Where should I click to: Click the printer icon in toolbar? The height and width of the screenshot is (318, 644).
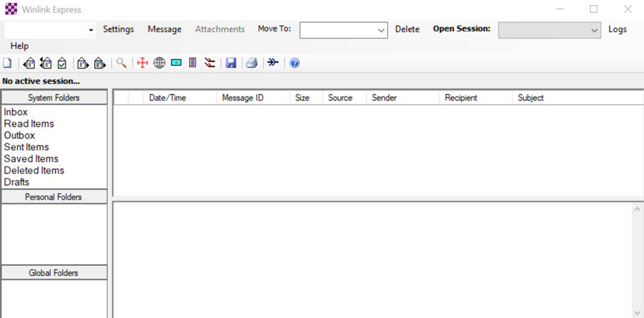(x=252, y=63)
